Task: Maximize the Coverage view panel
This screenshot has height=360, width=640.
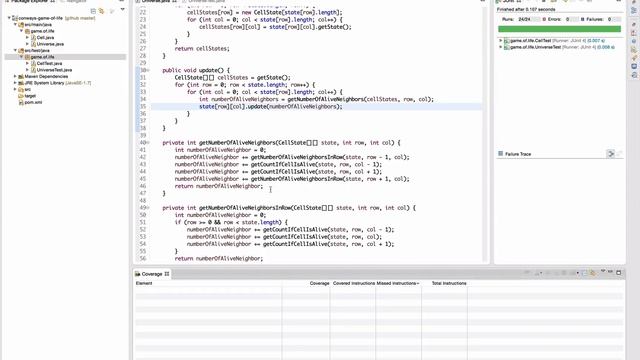Action: [x=618, y=273]
